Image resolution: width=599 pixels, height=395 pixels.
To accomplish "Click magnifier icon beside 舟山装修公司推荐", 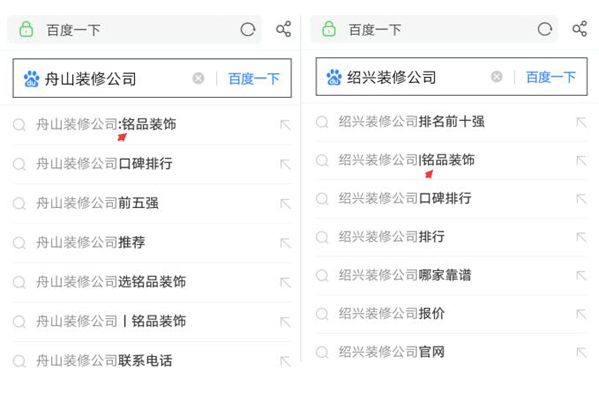I will click(x=19, y=243).
